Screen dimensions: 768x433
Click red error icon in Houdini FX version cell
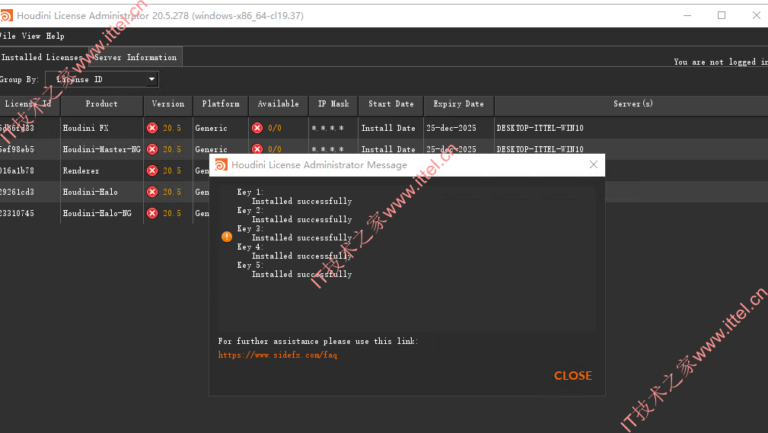153,128
